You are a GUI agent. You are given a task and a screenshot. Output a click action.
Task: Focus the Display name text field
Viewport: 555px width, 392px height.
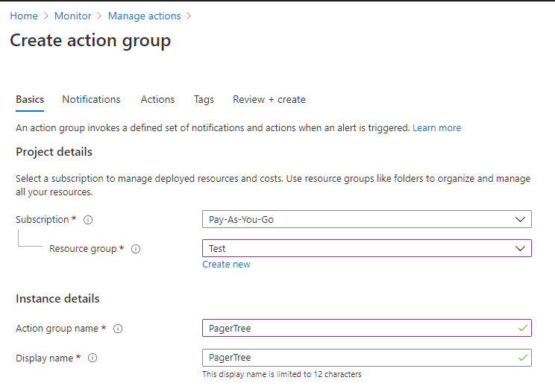coord(358,358)
